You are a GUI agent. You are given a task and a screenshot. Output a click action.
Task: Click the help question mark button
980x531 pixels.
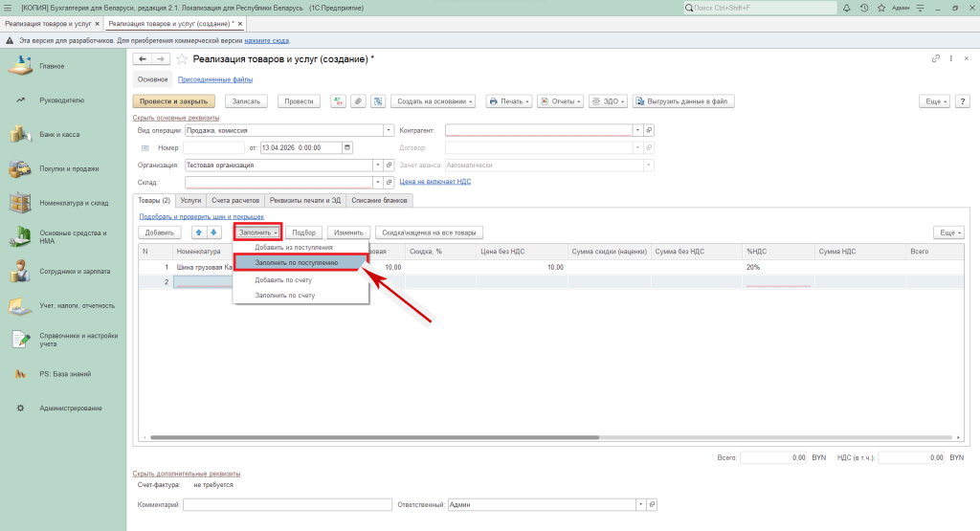tap(961, 100)
